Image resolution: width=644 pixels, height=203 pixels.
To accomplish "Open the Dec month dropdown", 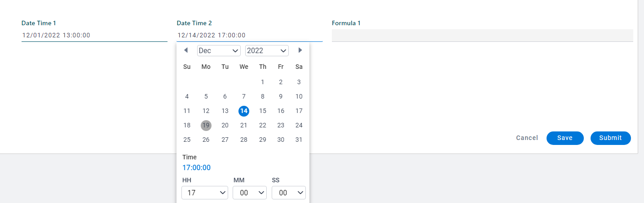I will pyautogui.click(x=219, y=51).
